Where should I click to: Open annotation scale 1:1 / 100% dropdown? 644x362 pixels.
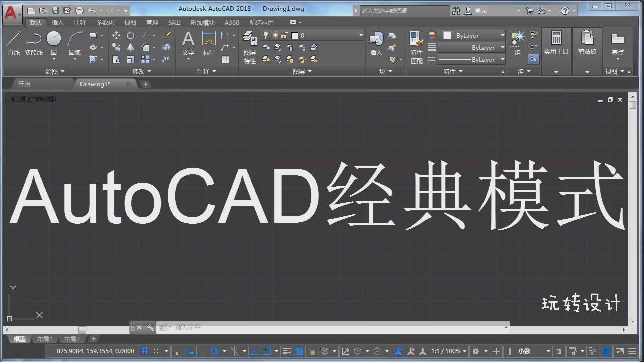(449, 351)
